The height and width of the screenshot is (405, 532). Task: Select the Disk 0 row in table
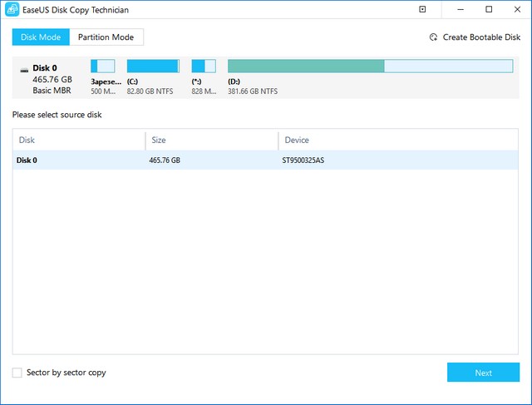coord(265,160)
